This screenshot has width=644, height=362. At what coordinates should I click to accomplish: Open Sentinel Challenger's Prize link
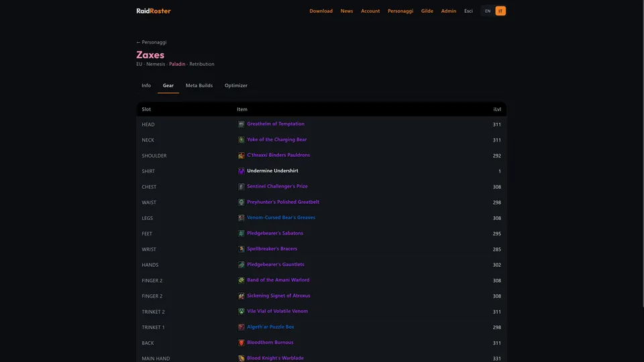pos(277,186)
